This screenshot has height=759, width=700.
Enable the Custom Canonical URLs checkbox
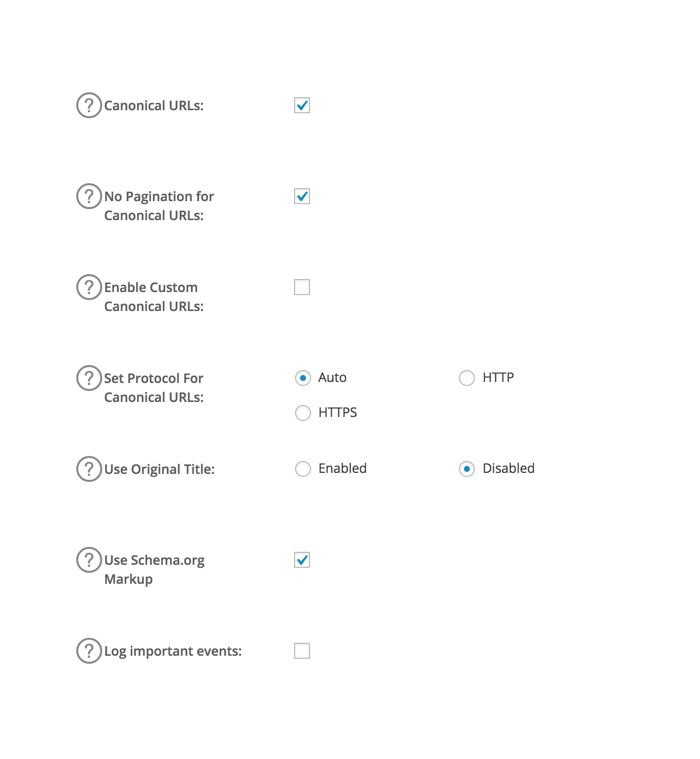pyautogui.click(x=302, y=287)
